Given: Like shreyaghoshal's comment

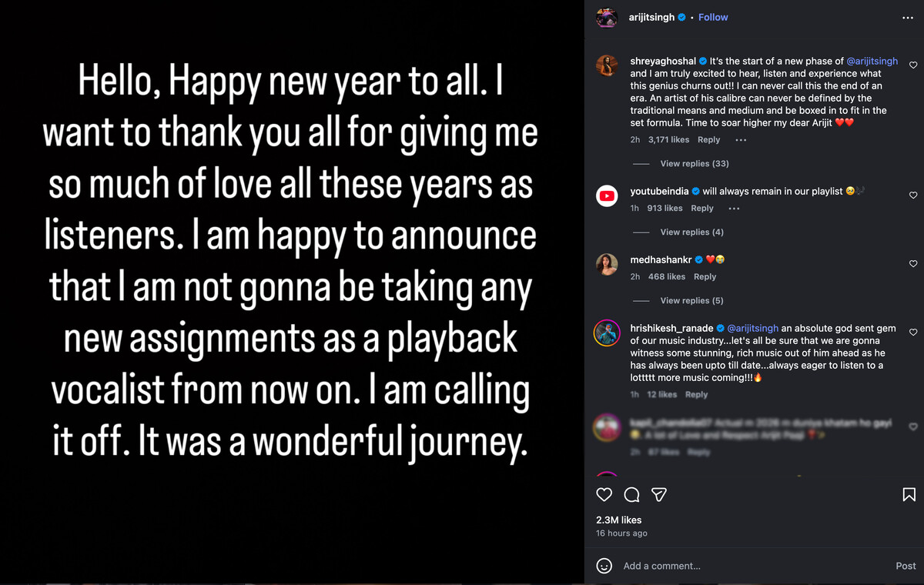Looking at the screenshot, I should click(913, 65).
